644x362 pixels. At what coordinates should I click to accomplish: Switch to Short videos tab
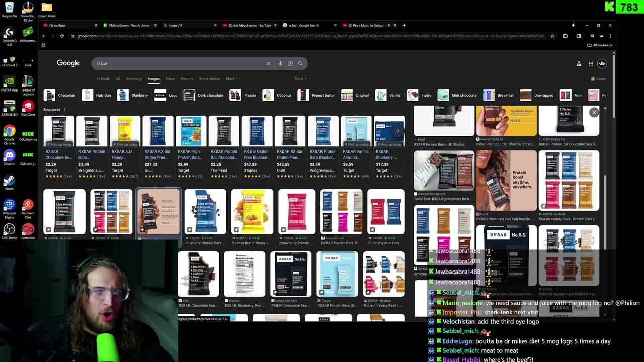click(x=209, y=79)
